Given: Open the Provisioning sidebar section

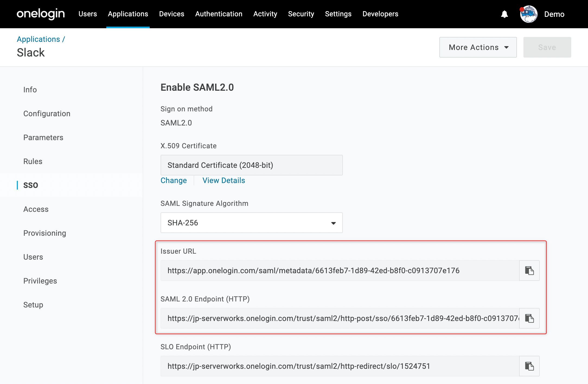Looking at the screenshot, I should 44,233.
